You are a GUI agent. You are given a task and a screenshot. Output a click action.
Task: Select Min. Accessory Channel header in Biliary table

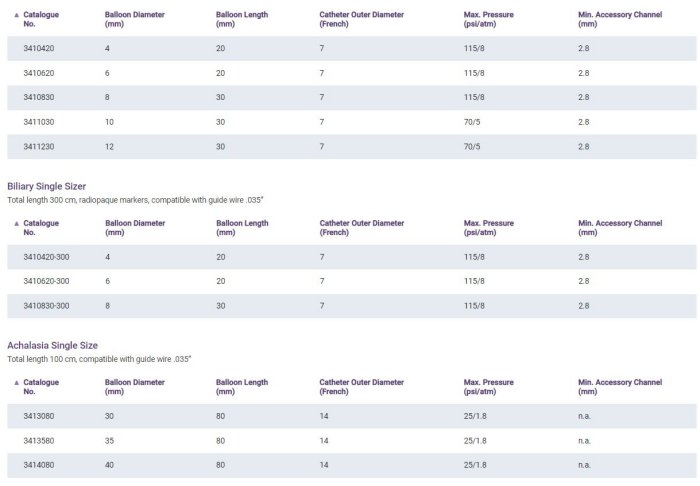(x=620, y=228)
